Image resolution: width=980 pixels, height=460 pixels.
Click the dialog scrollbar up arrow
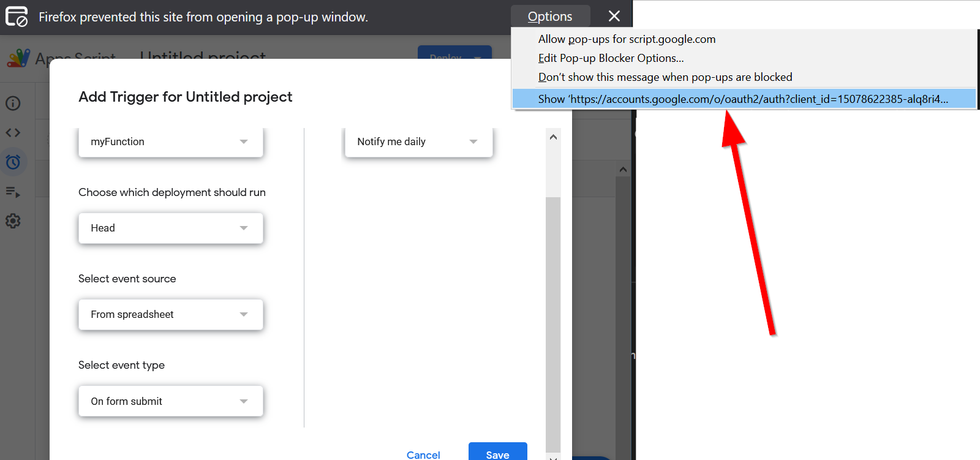(x=553, y=137)
